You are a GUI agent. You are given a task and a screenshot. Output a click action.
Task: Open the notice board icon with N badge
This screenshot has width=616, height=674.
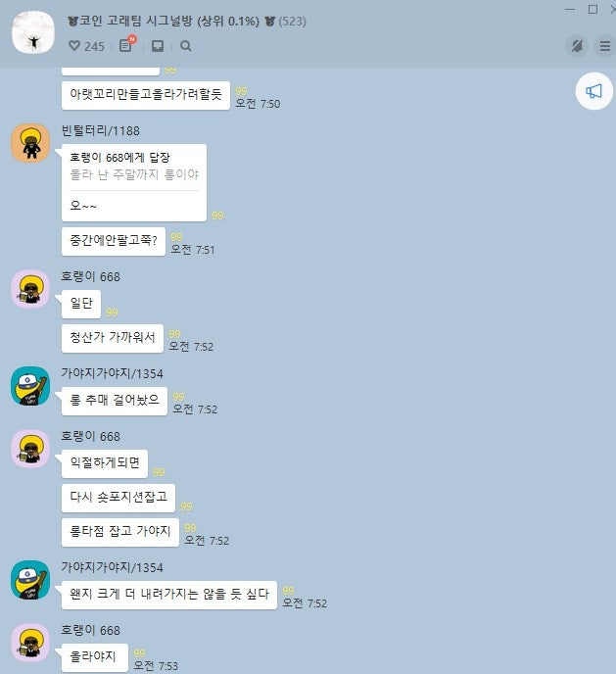[126, 45]
